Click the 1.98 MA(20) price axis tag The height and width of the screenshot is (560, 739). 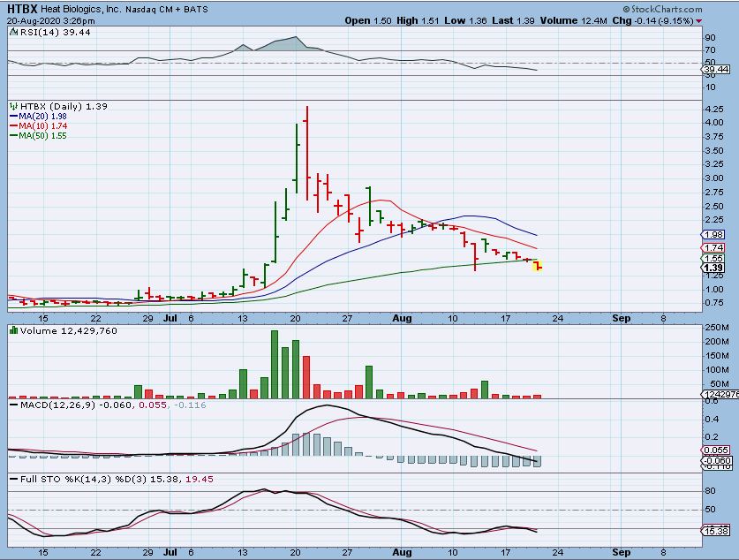713,235
